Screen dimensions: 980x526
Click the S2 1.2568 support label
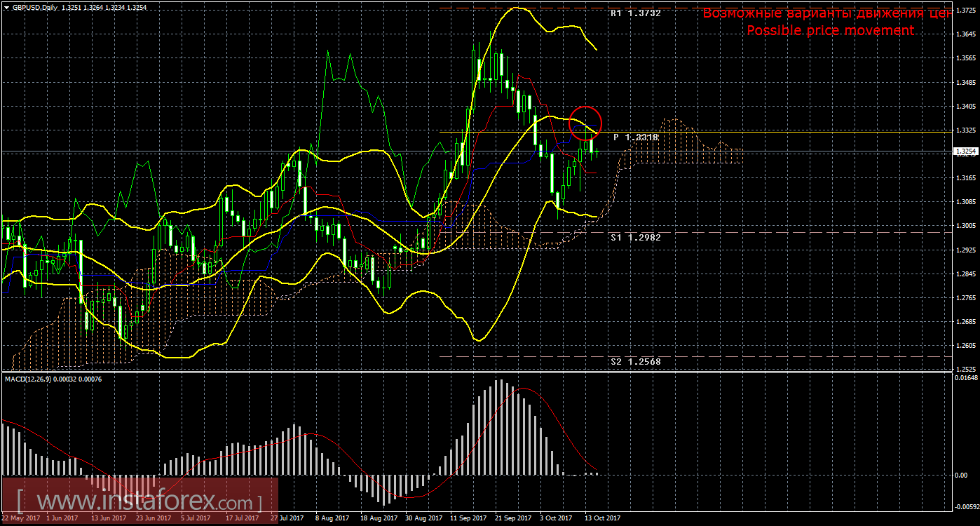634,361
